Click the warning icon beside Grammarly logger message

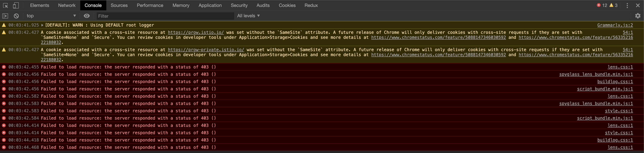(4, 25)
